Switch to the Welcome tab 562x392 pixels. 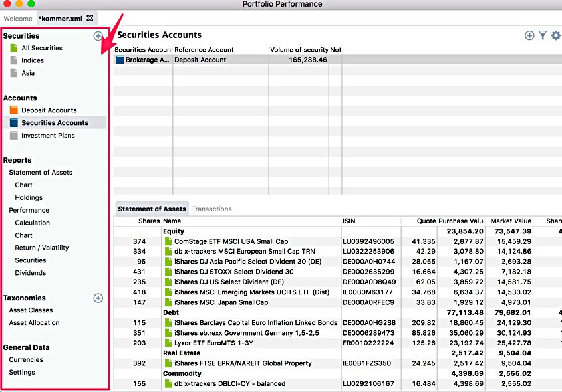coord(18,19)
